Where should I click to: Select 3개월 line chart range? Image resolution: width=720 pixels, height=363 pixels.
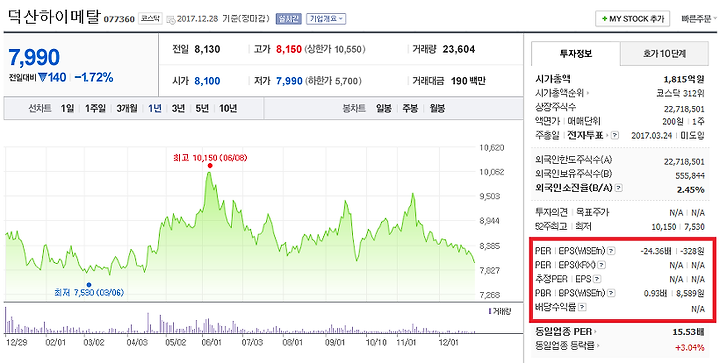click(x=127, y=109)
